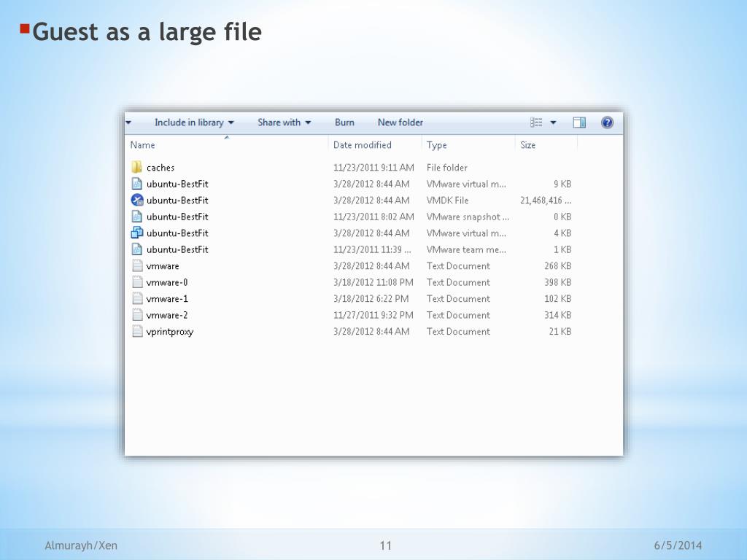Click the 11/23/2011 9:11 AM date
747x560 pixels.
click(x=373, y=168)
